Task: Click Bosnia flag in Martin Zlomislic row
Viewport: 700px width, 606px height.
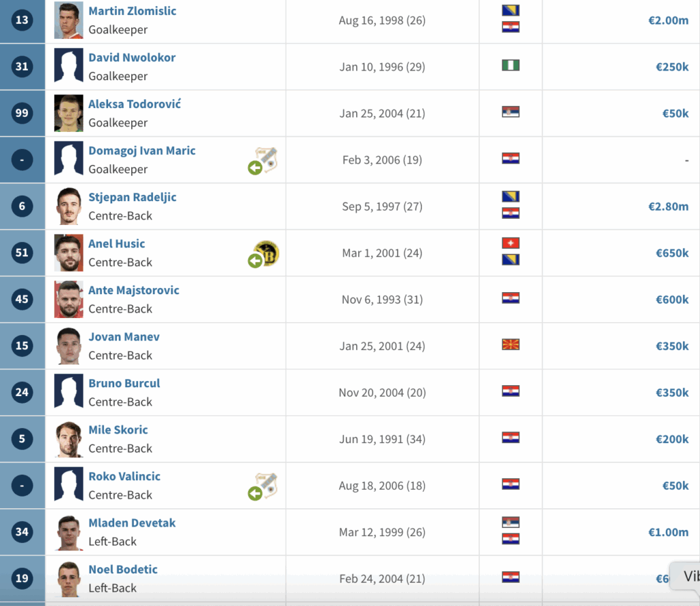Action: click(510, 10)
